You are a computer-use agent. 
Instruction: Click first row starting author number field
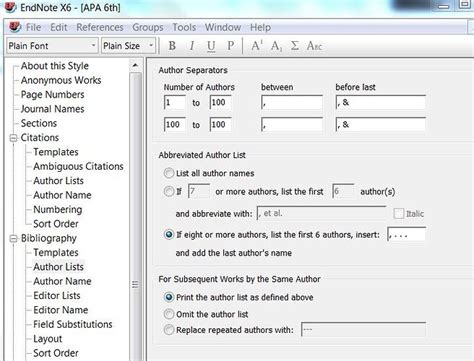175,102
